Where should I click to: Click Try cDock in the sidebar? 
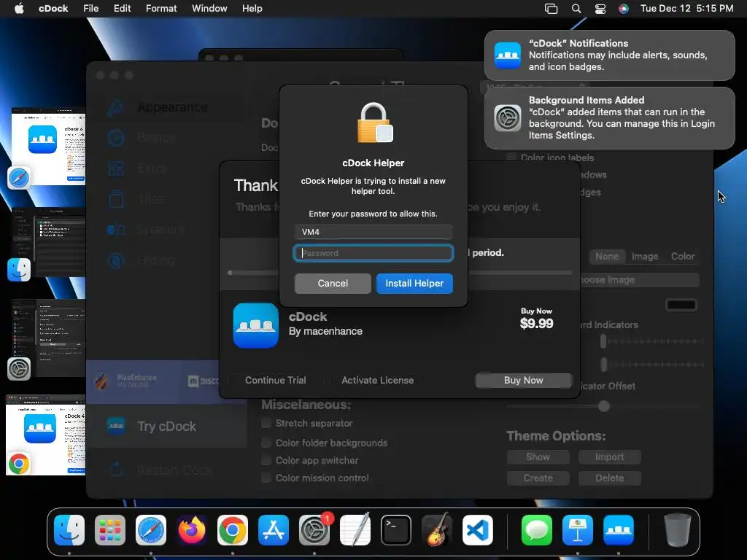pyautogui.click(x=167, y=426)
